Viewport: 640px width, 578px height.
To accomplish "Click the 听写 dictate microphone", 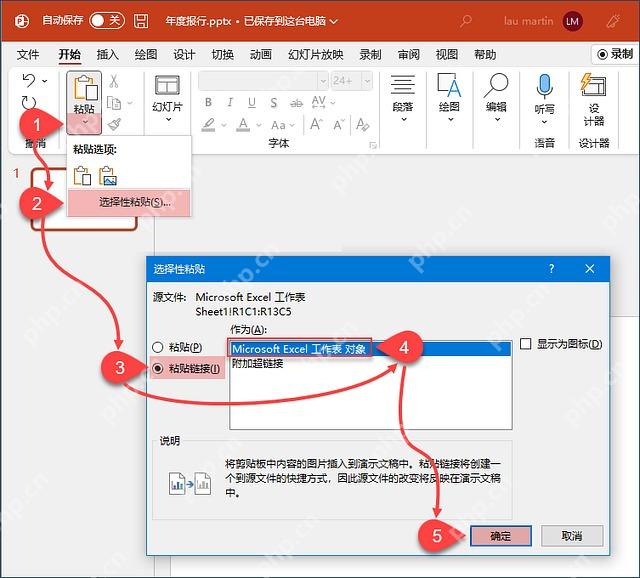I will 544,87.
